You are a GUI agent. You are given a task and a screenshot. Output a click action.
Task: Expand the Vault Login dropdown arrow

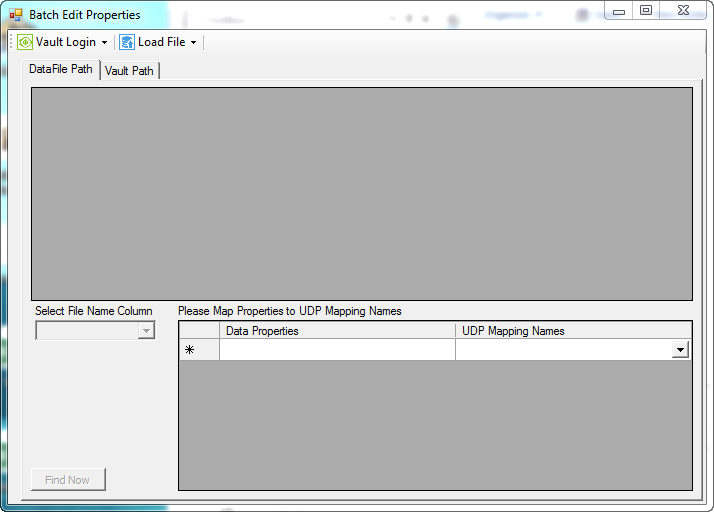(104, 42)
